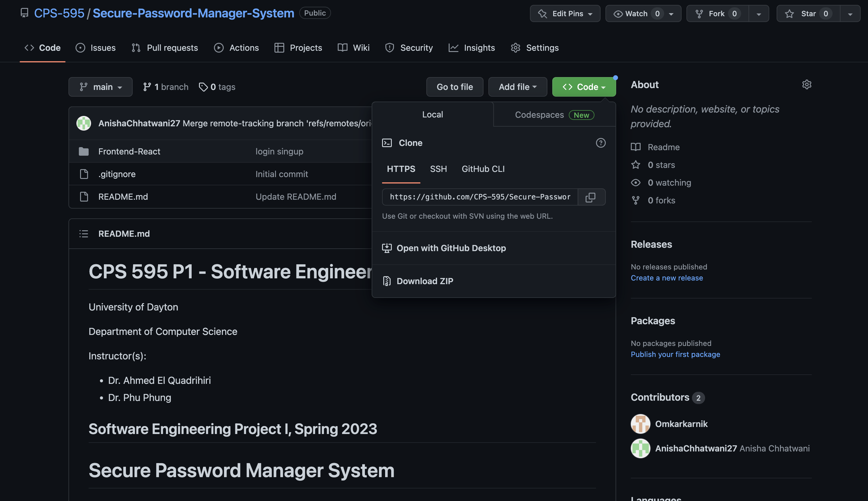Image resolution: width=868 pixels, height=501 pixels.
Task: Click the clone HTTPS URL input field
Action: coord(479,197)
